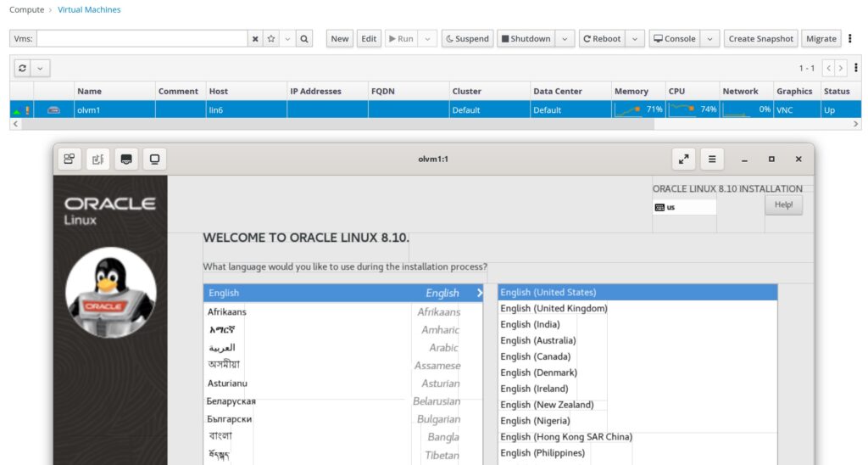Click the Edit VM button
The height and width of the screenshot is (465, 868).
(x=369, y=39)
